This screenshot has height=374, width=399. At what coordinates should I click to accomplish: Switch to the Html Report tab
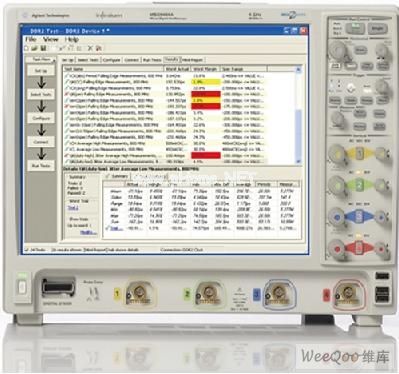point(192,60)
